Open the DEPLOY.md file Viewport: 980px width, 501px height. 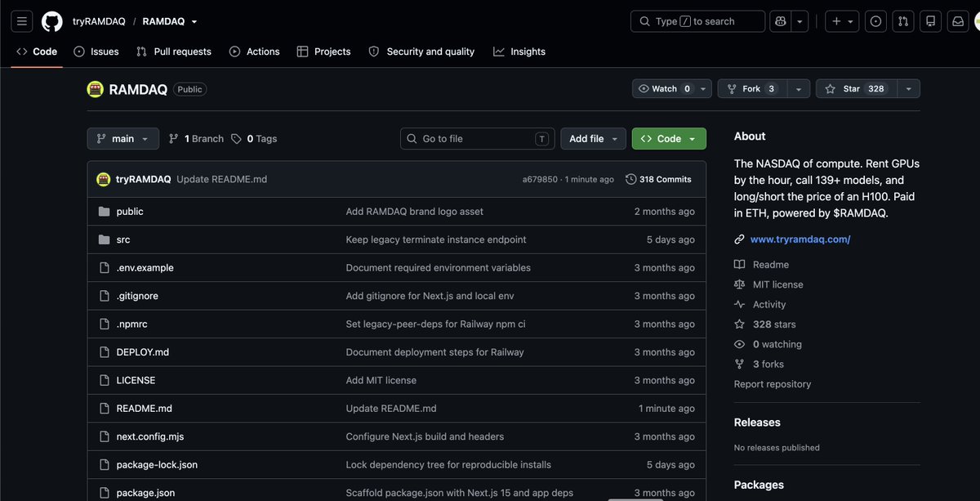tap(143, 352)
